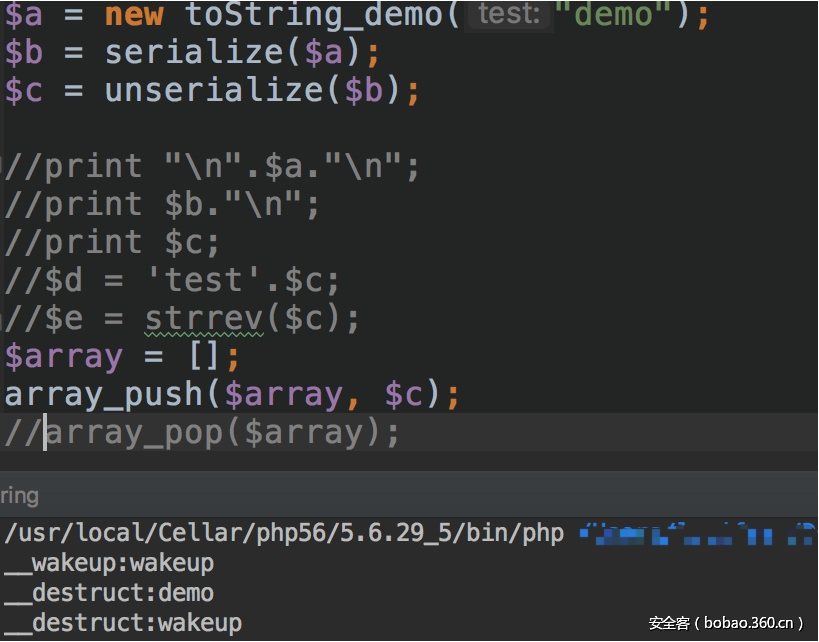Click the php56 binary path in console

point(284,532)
